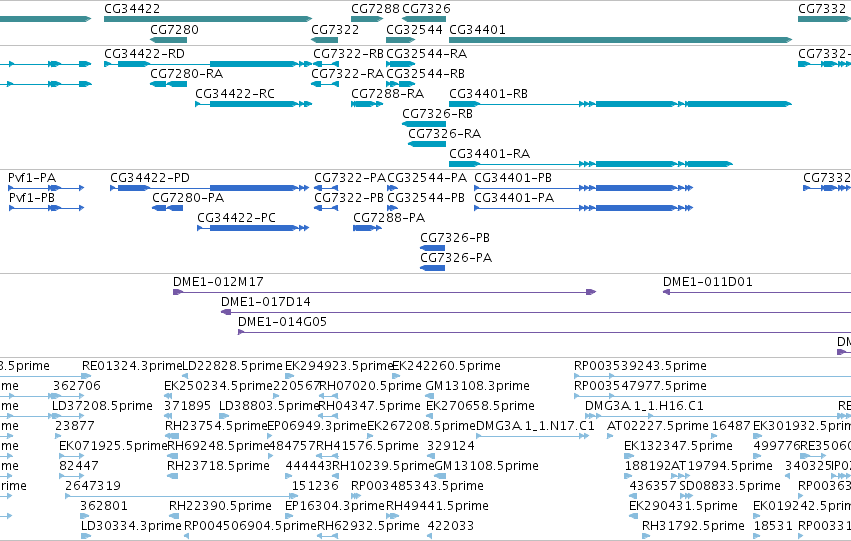851x541 pixels.
Task: Select transcript CG34422-RD
Action: [x=144, y=54]
